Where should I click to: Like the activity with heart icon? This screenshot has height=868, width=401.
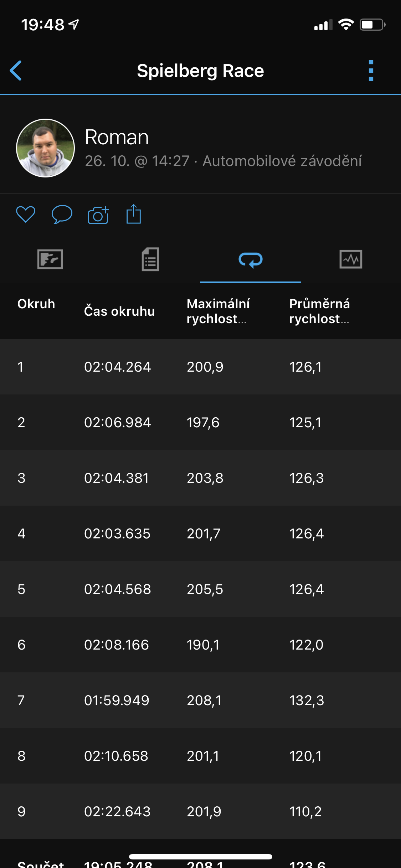coord(26,215)
